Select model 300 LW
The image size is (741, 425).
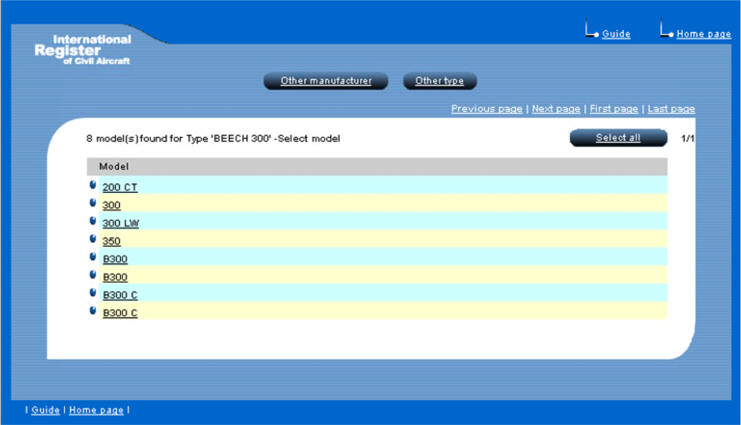pos(121,223)
